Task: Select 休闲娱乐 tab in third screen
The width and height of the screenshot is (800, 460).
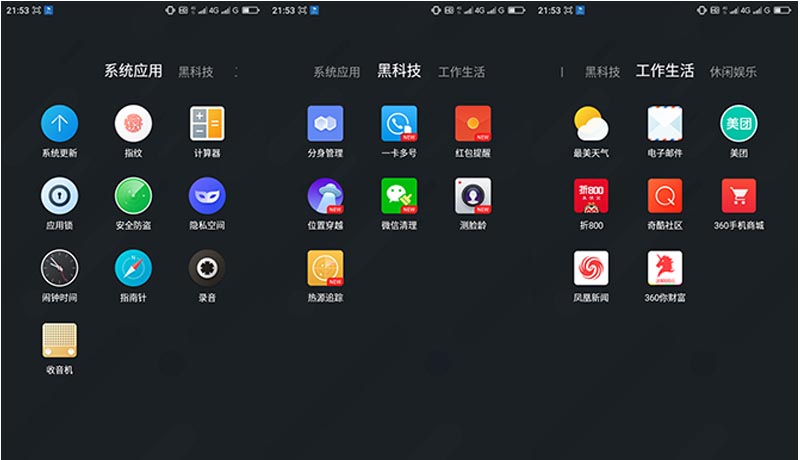Action: [x=733, y=72]
